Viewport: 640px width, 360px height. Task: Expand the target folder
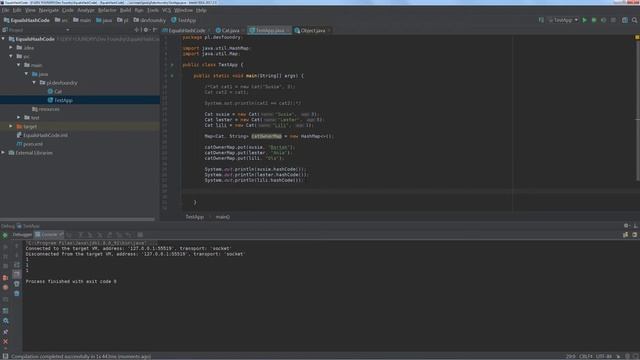[11, 127]
